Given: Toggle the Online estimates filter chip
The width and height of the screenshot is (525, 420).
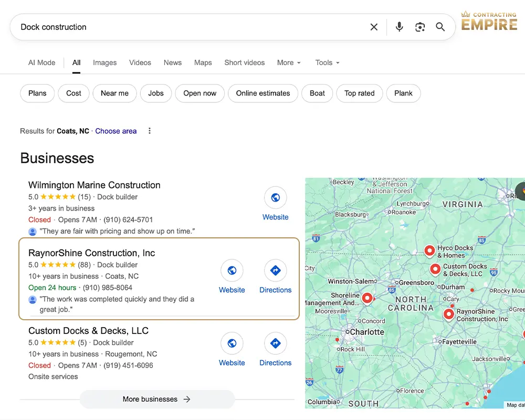Looking at the screenshot, I should click(263, 93).
